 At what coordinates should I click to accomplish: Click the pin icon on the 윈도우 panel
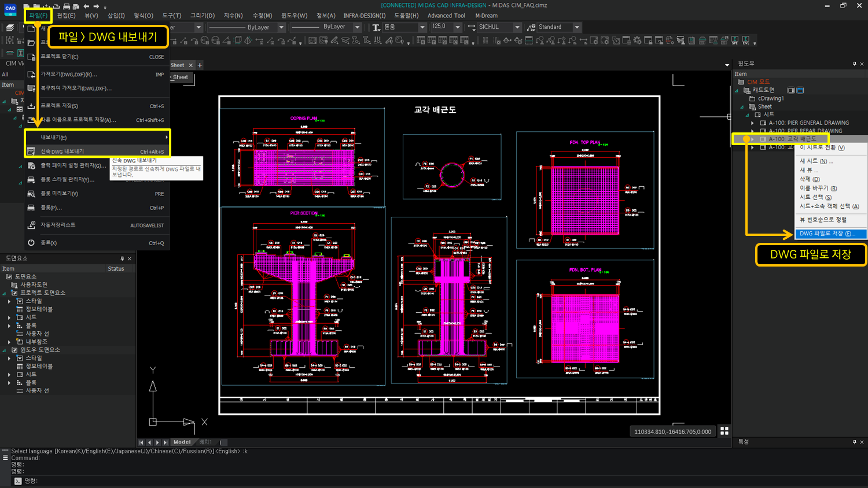click(855, 64)
